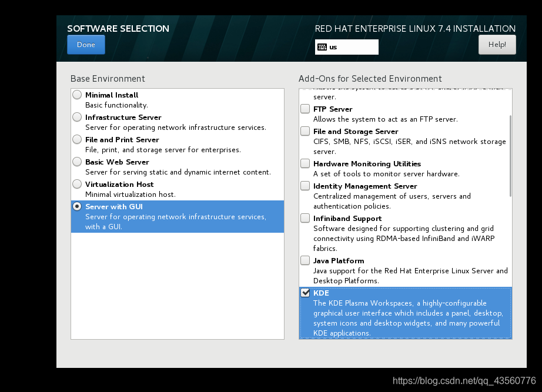Enable the FTP Server checkbox
This screenshot has width=542, height=392.
305,109
